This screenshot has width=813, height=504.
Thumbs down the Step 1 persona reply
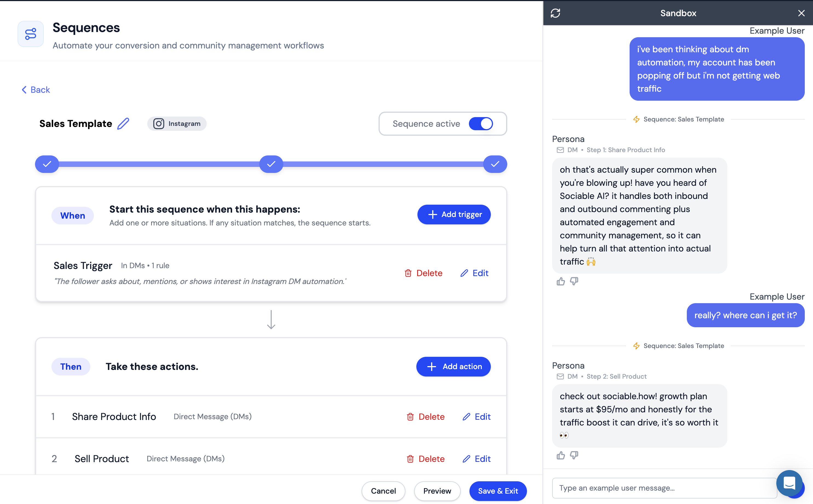tap(574, 282)
